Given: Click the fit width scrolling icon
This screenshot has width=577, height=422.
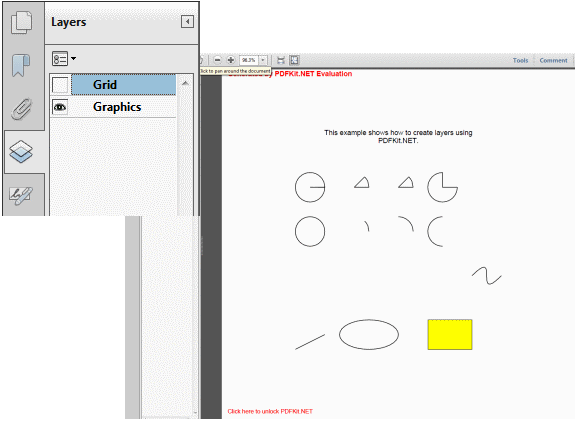Looking at the screenshot, I should point(281,60).
